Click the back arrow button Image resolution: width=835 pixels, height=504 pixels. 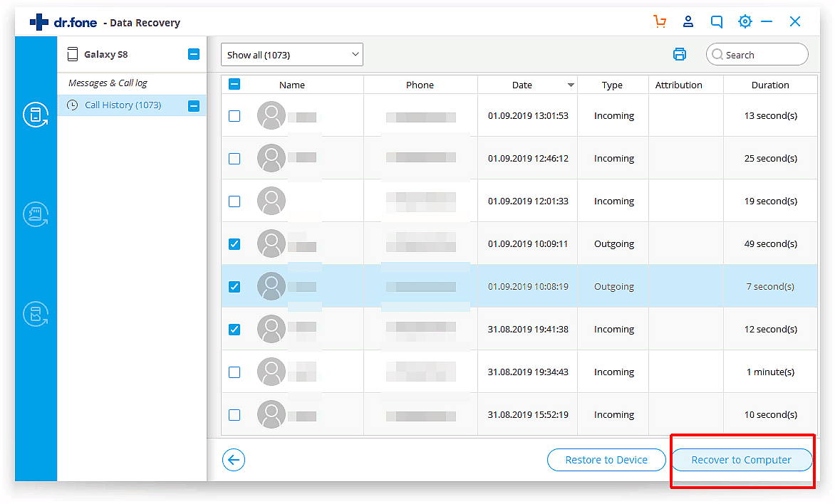pos(234,460)
